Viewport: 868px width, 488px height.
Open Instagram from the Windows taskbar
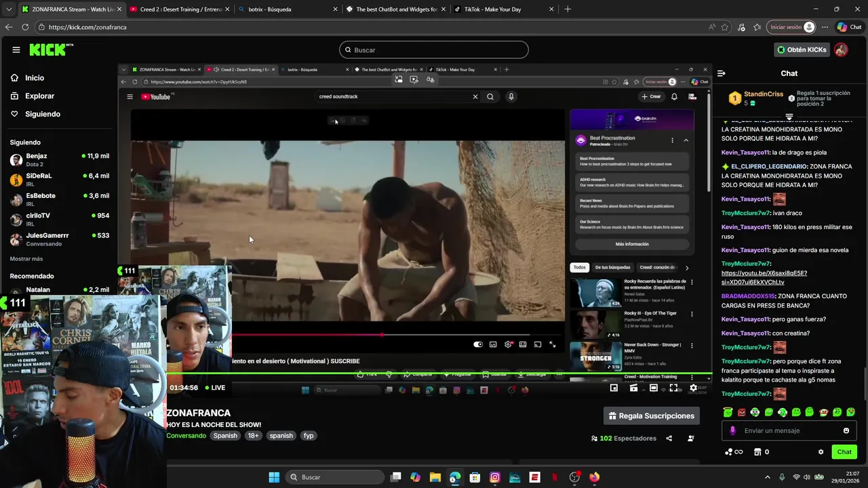point(494,477)
